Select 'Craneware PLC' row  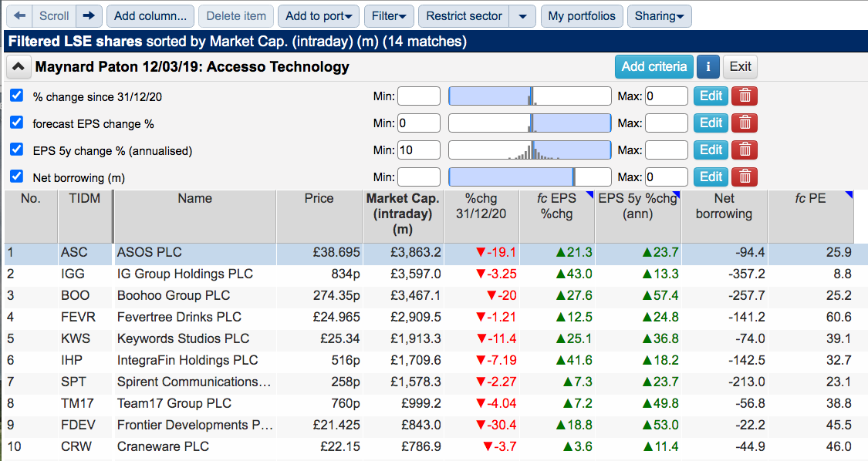pos(434,446)
